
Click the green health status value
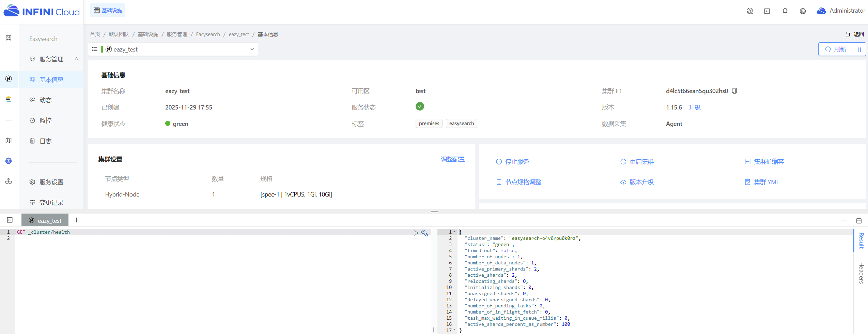[176, 124]
